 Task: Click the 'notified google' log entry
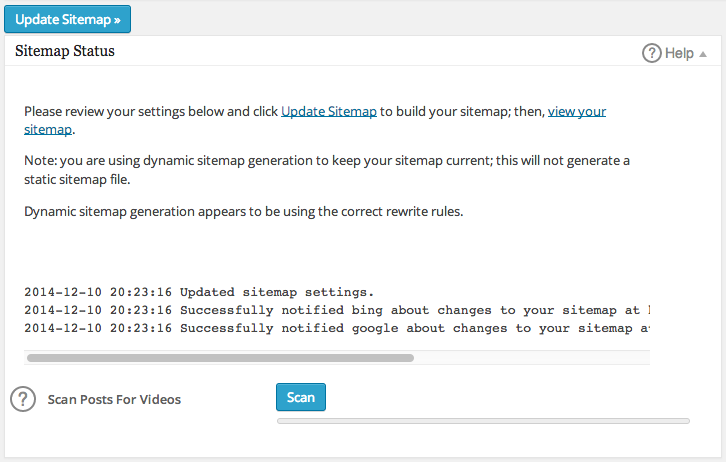coord(337,328)
